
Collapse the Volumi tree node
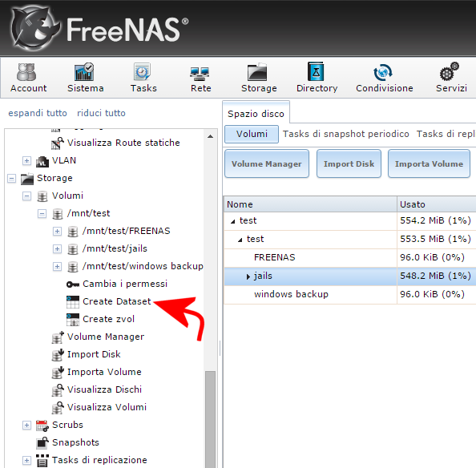26,196
